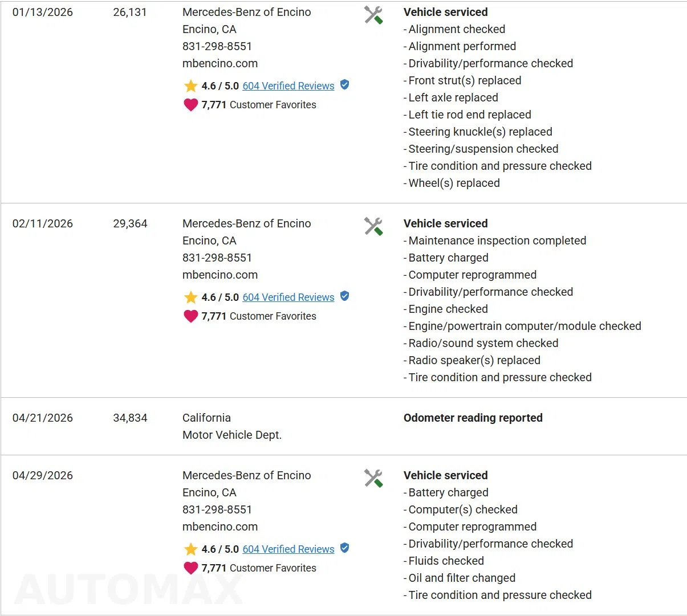Click the Odometer reading reported heading
Viewport: 687px width, 616px height.
pyautogui.click(x=473, y=418)
